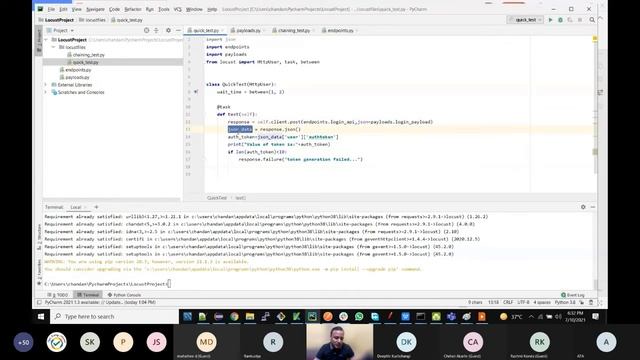Switch to chaining_test.py editor tab
This screenshot has height=360, width=640.
293,30
